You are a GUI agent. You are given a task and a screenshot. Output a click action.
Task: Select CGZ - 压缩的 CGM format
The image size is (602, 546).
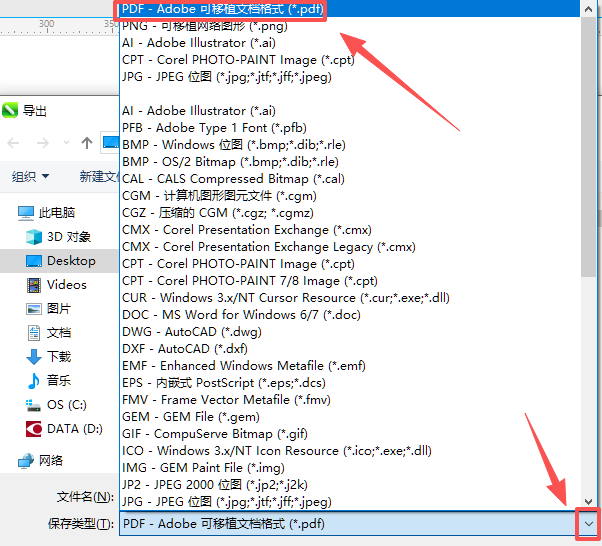(350, 213)
